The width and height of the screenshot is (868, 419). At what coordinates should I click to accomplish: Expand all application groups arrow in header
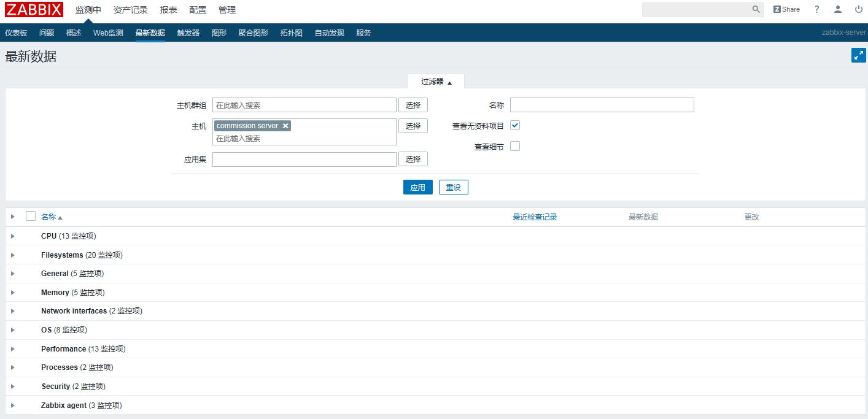[12, 217]
